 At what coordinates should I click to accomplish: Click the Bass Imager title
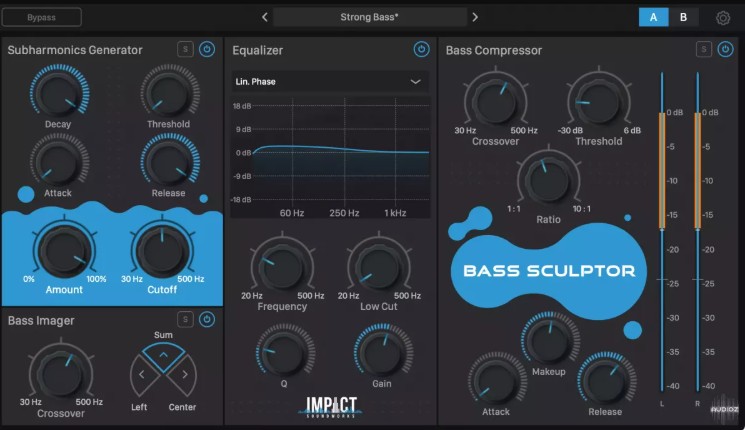pyautogui.click(x=41, y=321)
